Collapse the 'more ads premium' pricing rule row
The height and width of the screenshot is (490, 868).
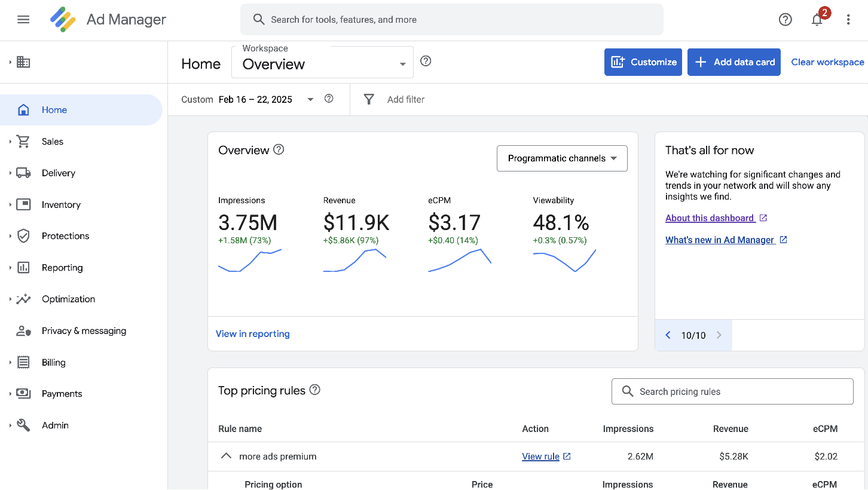(x=226, y=456)
